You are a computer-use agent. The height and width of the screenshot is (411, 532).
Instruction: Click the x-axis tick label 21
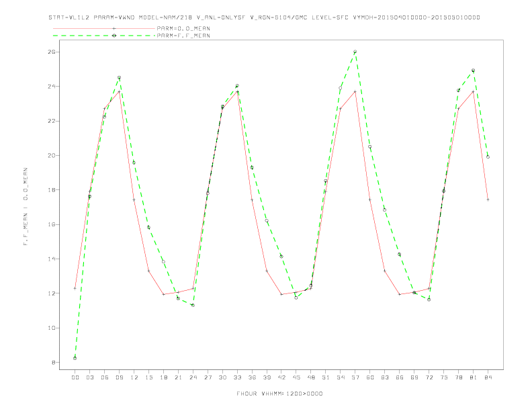click(178, 377)
